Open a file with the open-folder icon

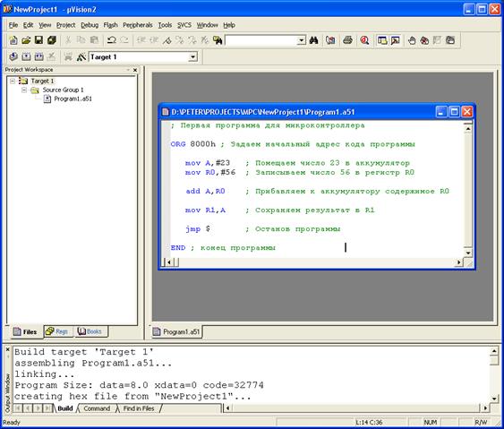26,40
